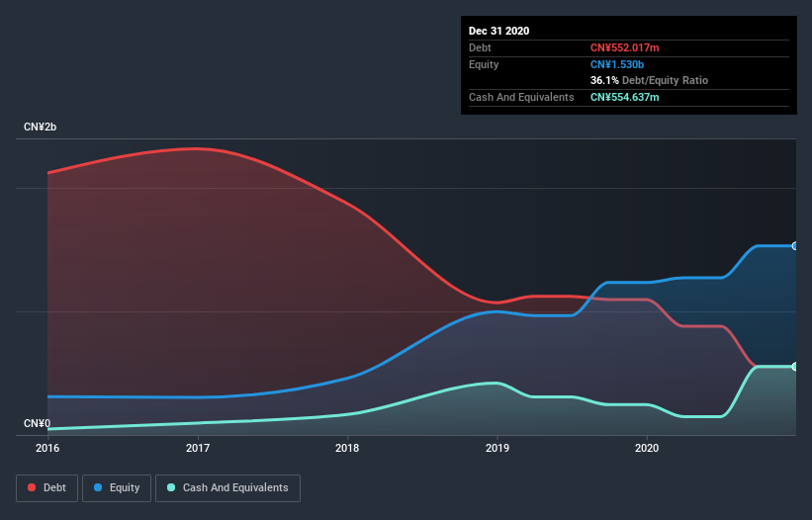Click the teal Cash And Equivalents legend dot
Viewport: 812px width, 520px height.
point(171,487)
